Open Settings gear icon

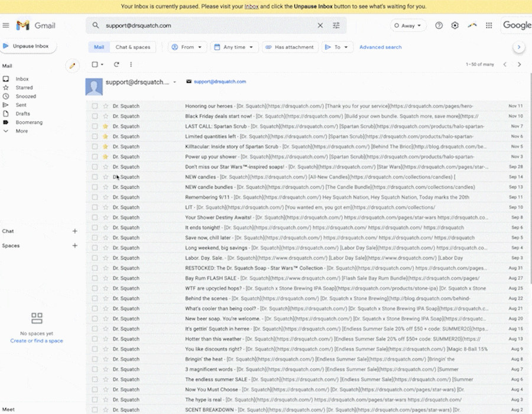[x=455, y=25]
